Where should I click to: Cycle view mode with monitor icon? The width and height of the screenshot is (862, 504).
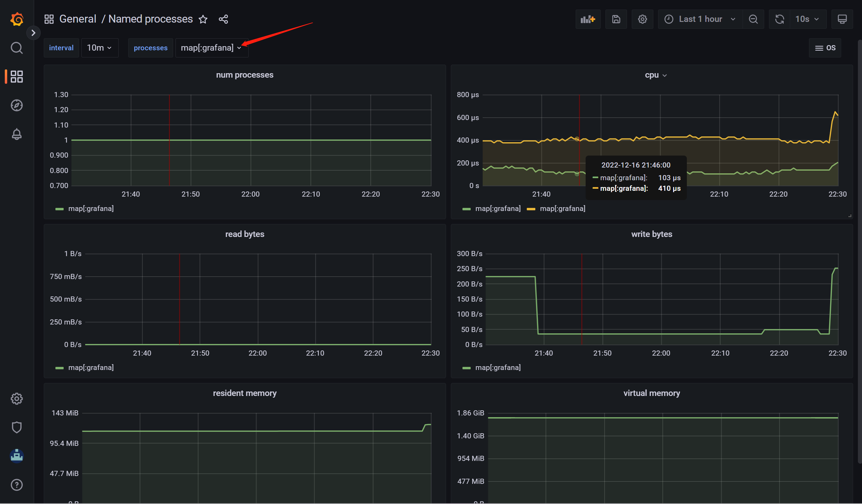[842, 19]
